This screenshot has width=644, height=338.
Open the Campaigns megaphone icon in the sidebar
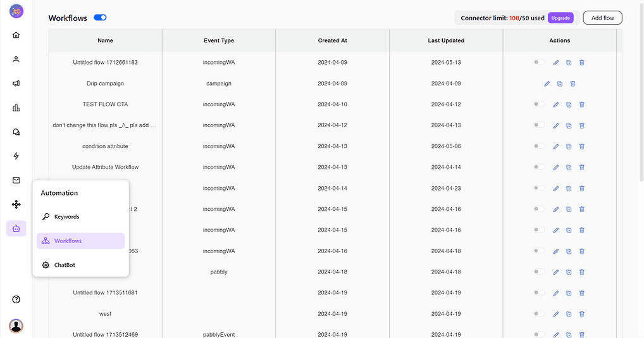point(16,84)
